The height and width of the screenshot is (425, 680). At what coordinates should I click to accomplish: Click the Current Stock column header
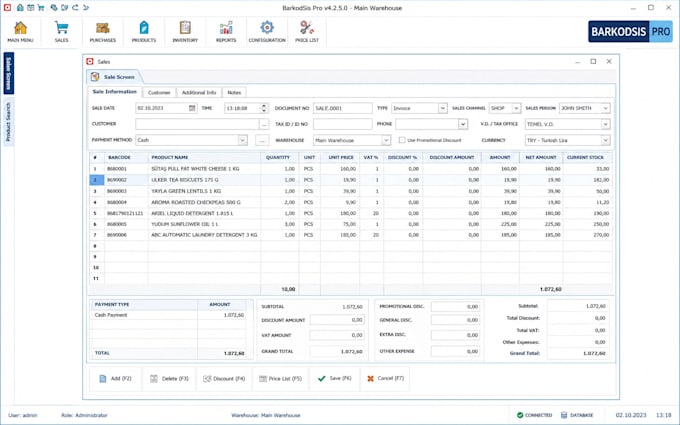pyautogui.click(x=588, y=157)
